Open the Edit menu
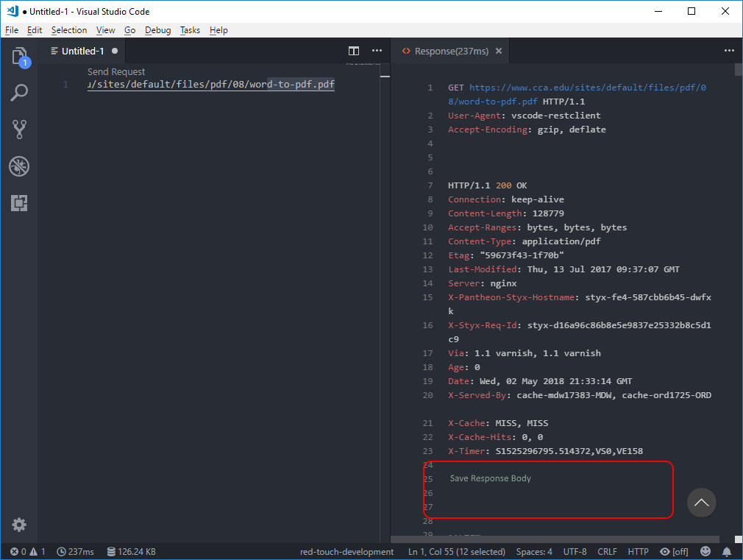 (x=34, y=30)
